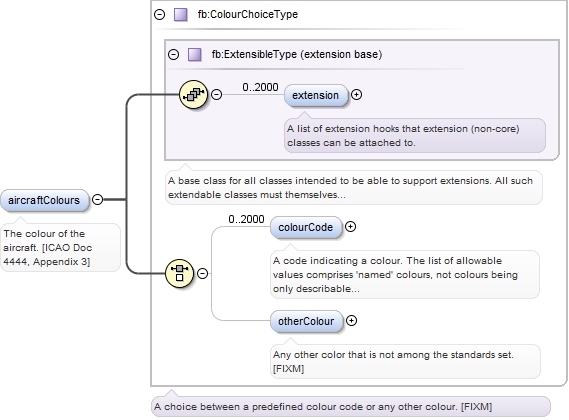569x420 pixels.
Task: Collapse the aircraftColours element node
Action: 97,199
